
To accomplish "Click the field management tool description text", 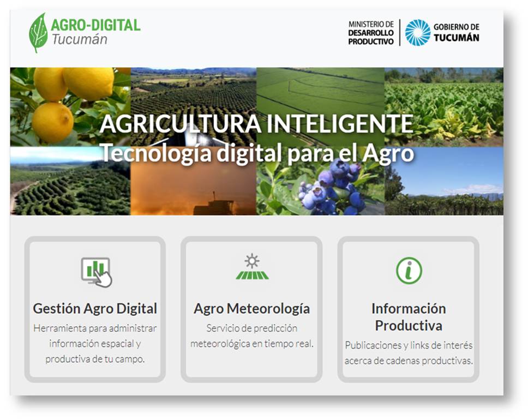I will pos(95,344).
